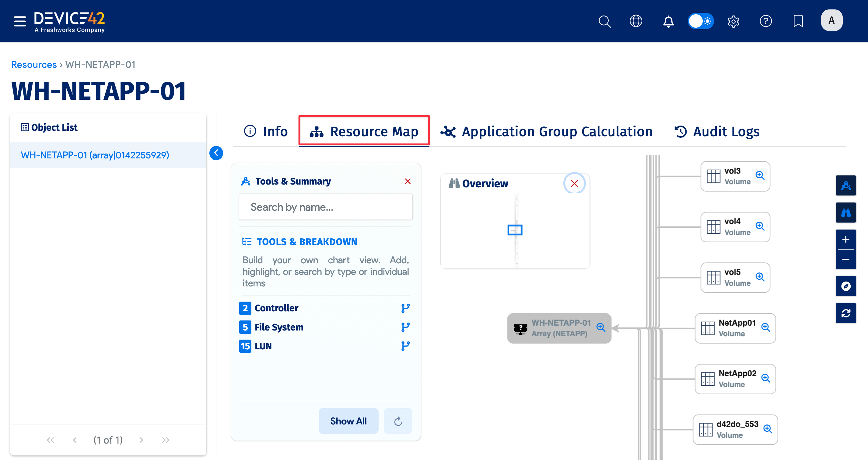The width and height of the screenshot is (868, 467).
Task: Open the hamburger navigation menu
Action: click(19, 21)
